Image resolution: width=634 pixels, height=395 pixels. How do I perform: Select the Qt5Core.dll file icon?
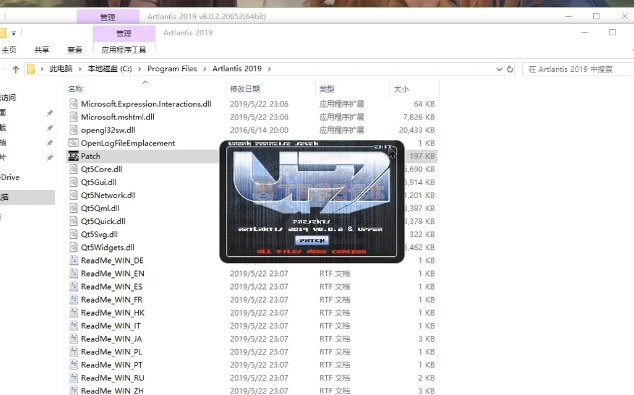click(x=73, y=169)
